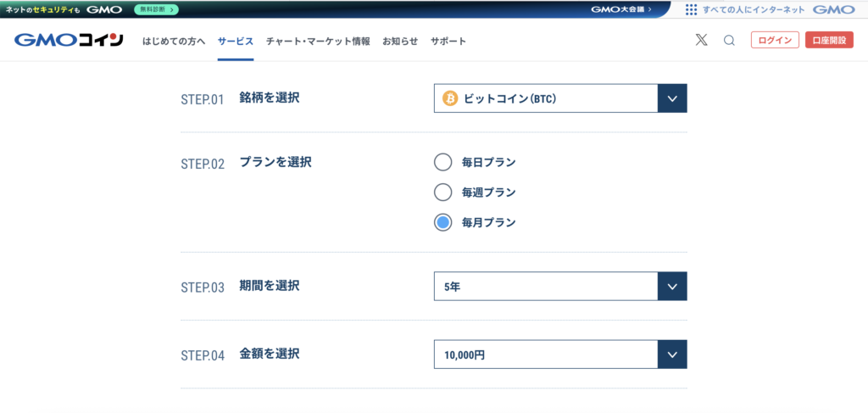Open the GMO大会議 banner link
This screenshot has width=868, height=413.
(x=621, y=9)
